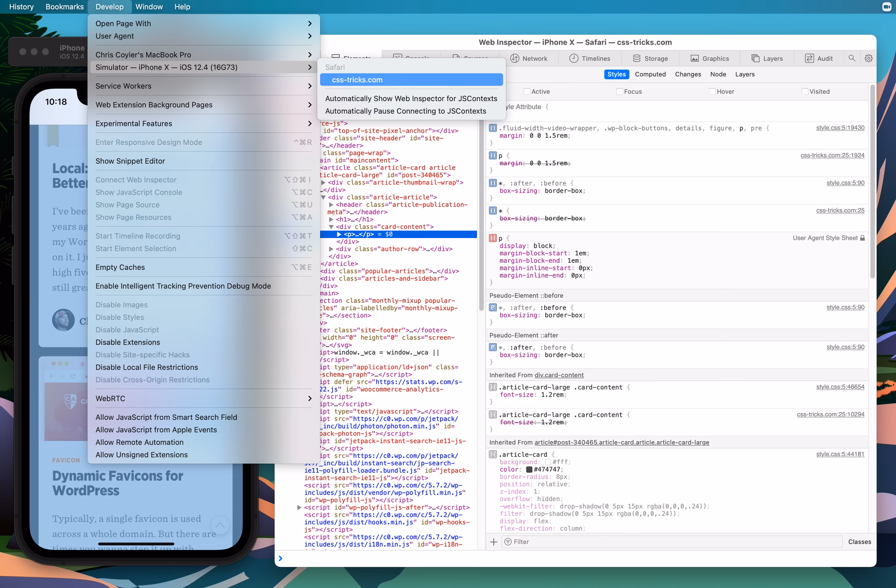Check the Active state checkbox
Viewport: 896px width, 588px height.
coord(526,91)
